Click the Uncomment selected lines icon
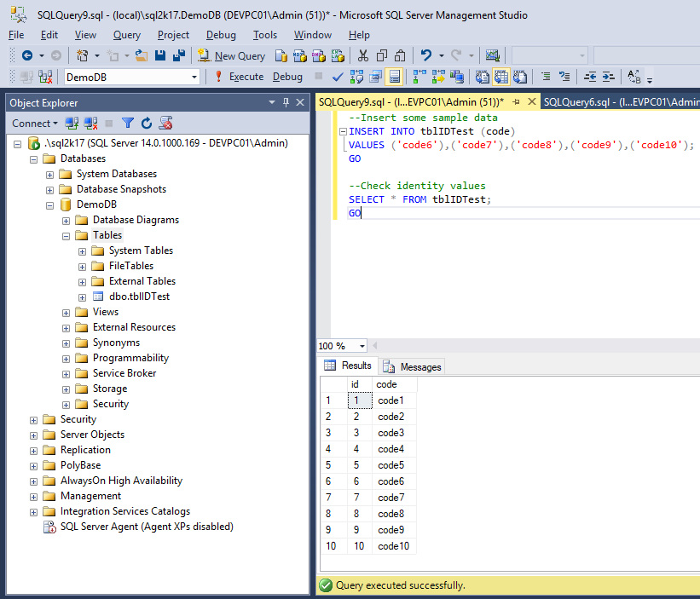Screen dimensions: 700x599 [564, 77]
